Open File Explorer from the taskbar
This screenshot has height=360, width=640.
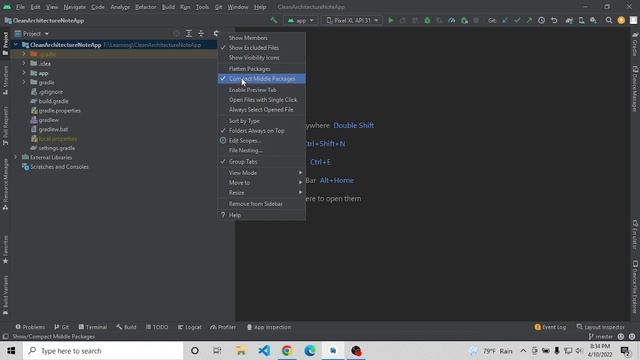(x=241, y=351)
